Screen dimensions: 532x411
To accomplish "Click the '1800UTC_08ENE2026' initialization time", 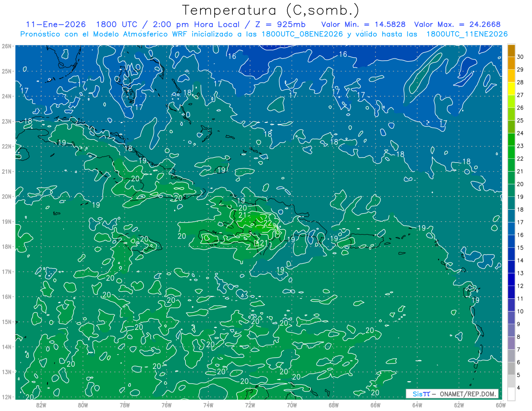I will [x=302, y=34].
